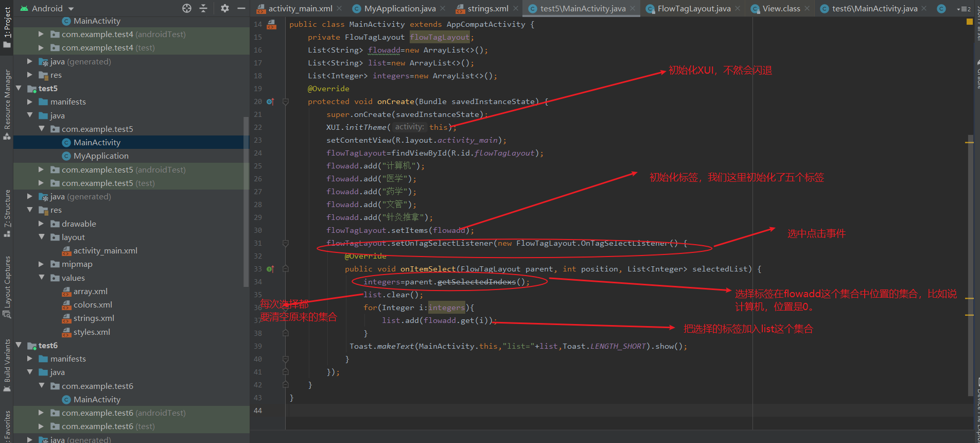Screen dimensions: 980x443
Task: Click the implements gutter icon on line 33
Action: 270,269
